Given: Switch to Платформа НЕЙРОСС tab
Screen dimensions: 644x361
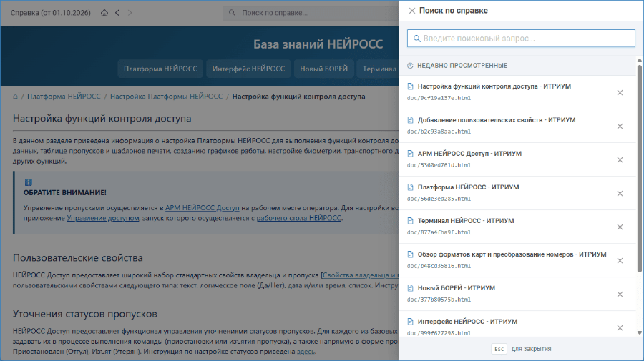Looking at the screenshot, I should (x=160, y=69).
